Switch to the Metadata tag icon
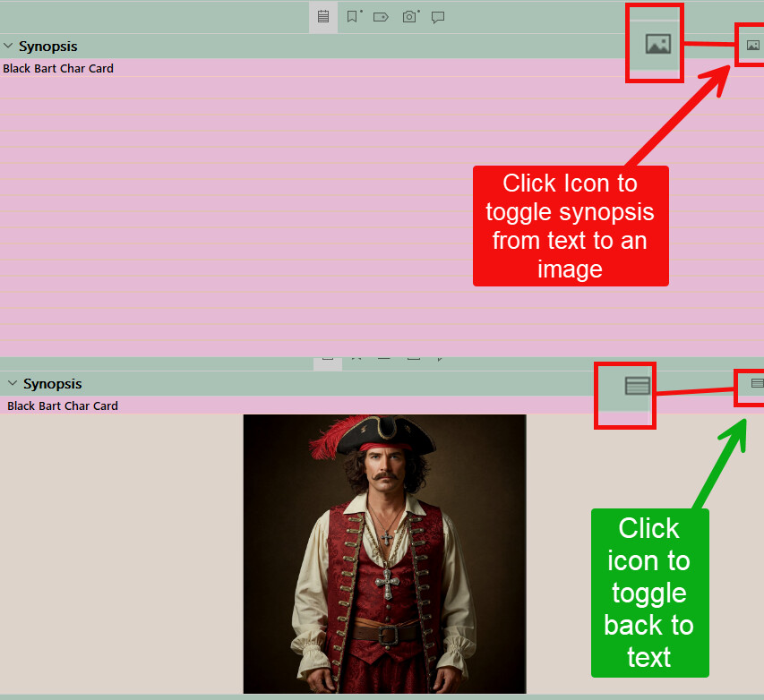This screenshot has height=700, width=764. [381, 17]
